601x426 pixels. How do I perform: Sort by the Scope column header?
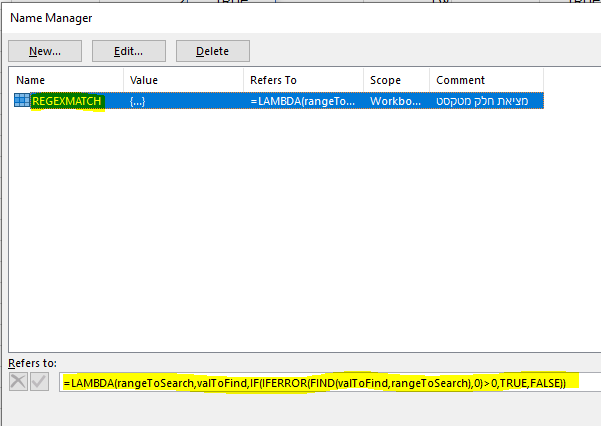(397, 80)
